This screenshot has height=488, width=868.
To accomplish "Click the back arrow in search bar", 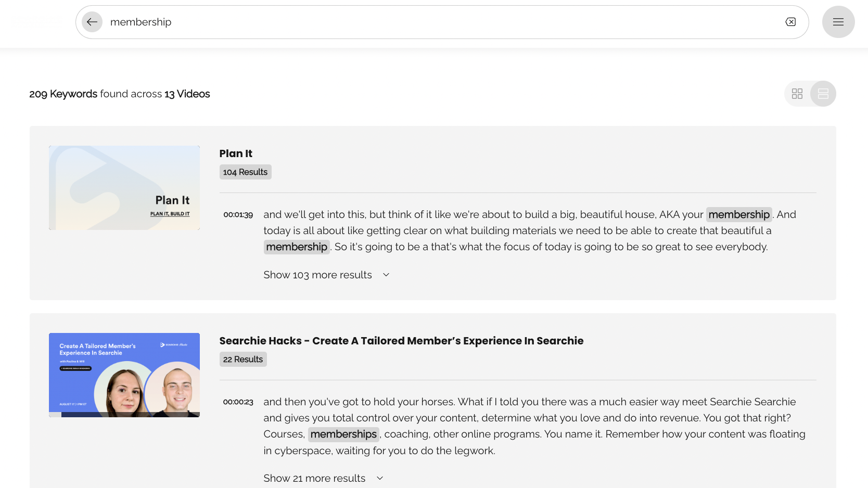I will point(92,22).
